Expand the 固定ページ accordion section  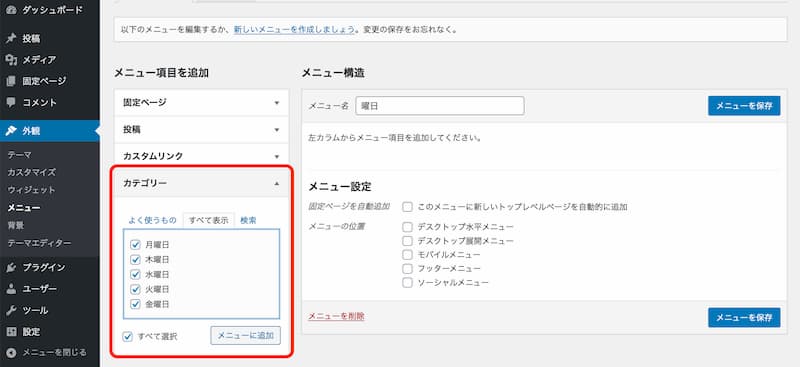coord(202,103)
